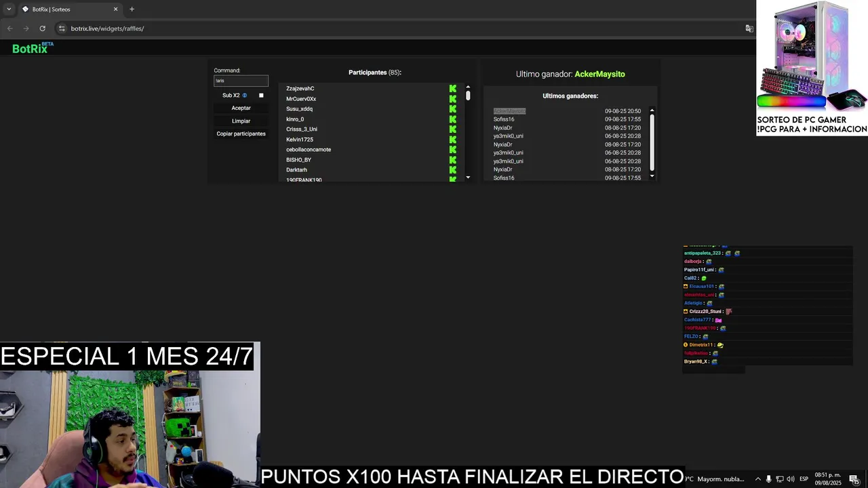Open a new browser tab with plus icon
This screenshot has height=488, width=868.
point(132,9)
